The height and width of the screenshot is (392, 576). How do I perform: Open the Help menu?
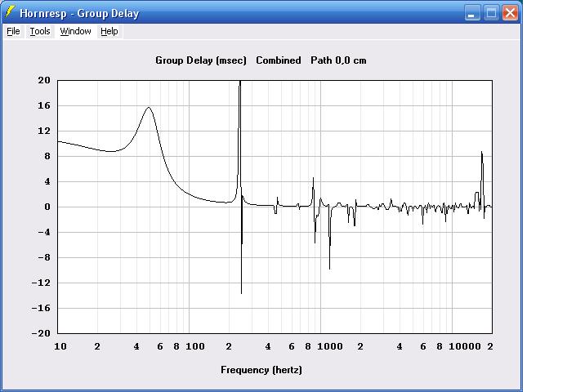pyautogui.click(x=109, y=31)
